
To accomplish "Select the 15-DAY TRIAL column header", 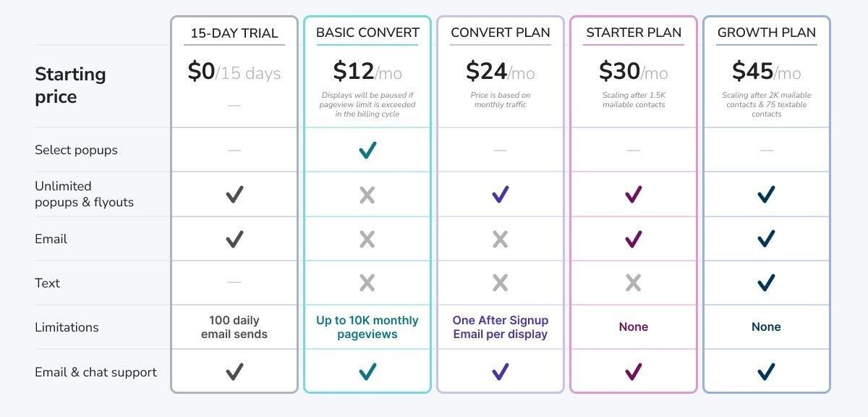I will pos(234,33).
